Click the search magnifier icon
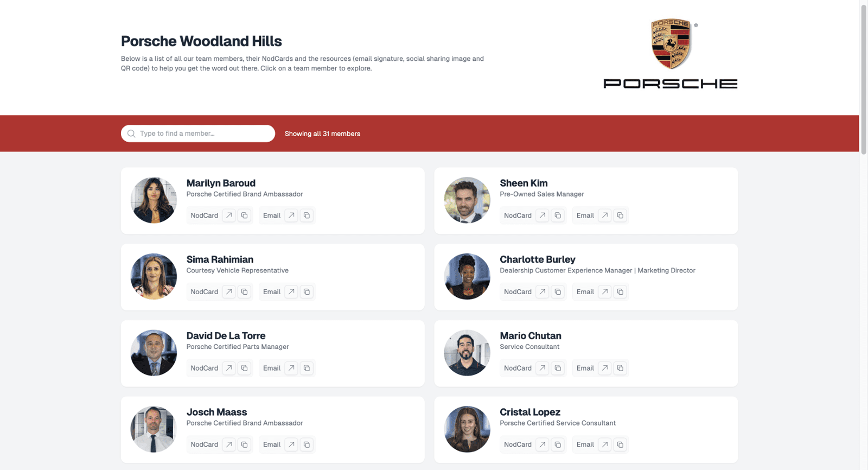 point(131,134)
